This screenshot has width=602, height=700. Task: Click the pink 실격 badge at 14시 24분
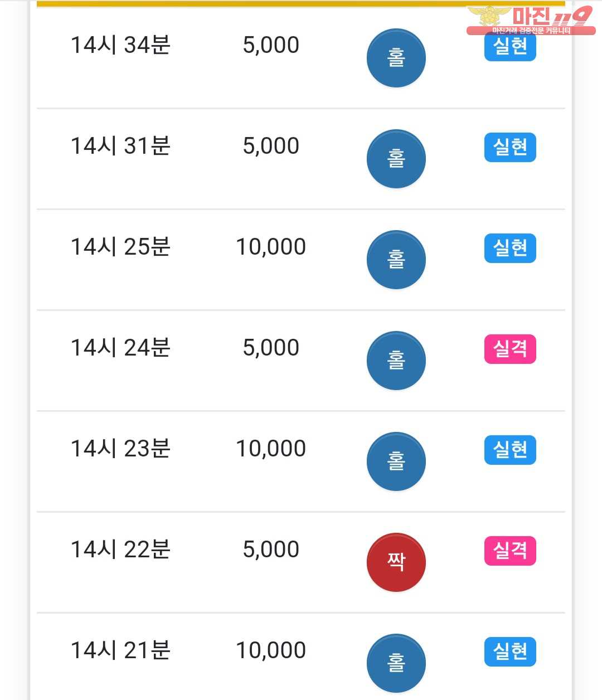click(510, 349)
